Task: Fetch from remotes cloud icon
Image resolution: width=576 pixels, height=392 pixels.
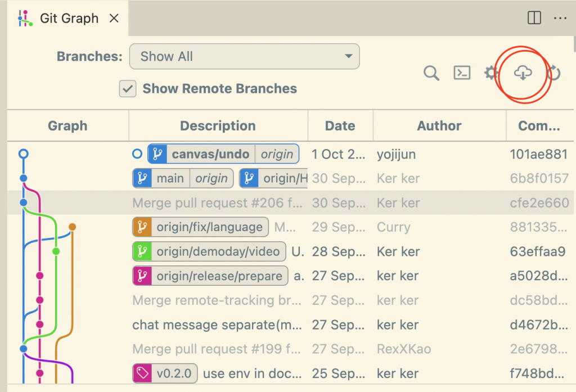Action: 523,73
